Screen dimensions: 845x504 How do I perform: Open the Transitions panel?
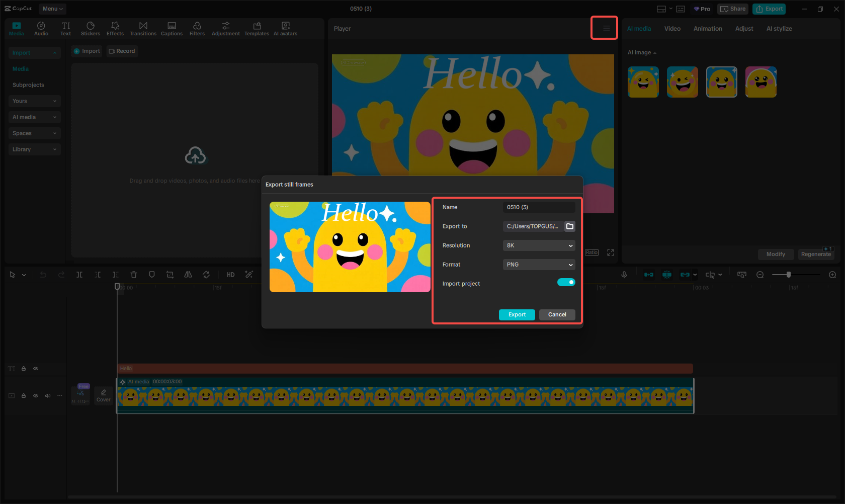(x=143, y=29)
